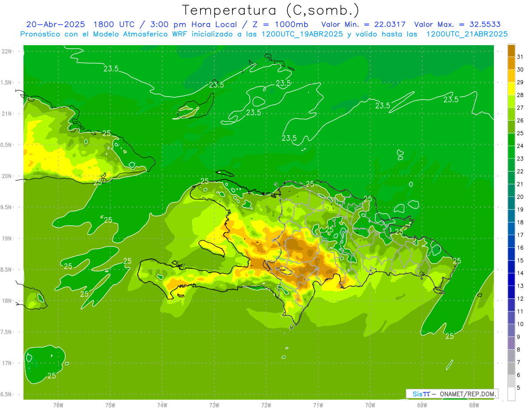Click the "8.5N" latitude axis label
Screen dimensions: 532x411
(x=7, y=270)
